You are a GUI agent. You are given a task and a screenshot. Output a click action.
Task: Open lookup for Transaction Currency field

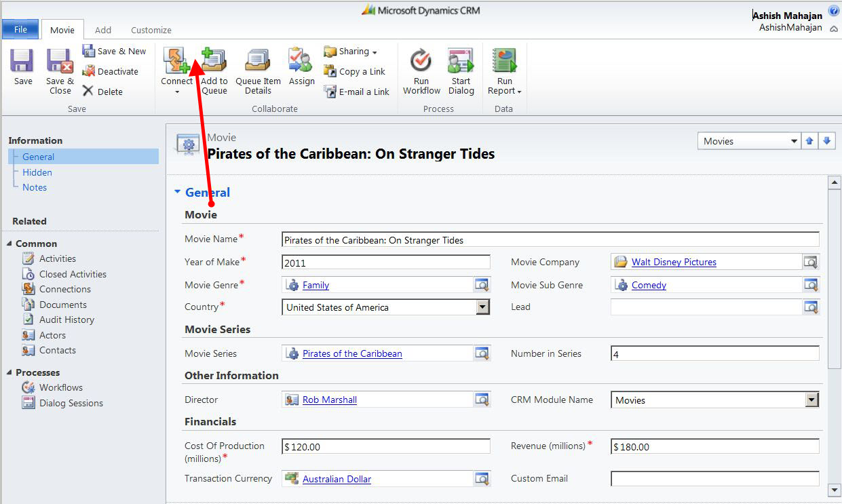coord(482,479)
